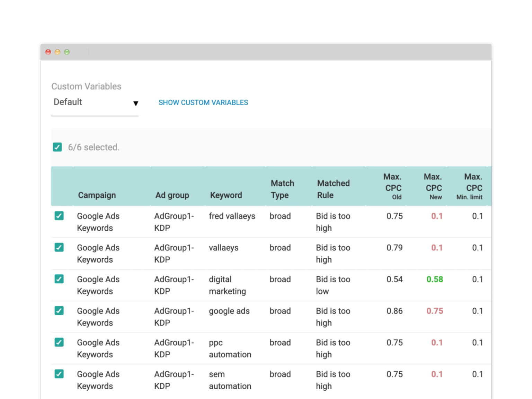Click the Matched Rule column header

333,189
